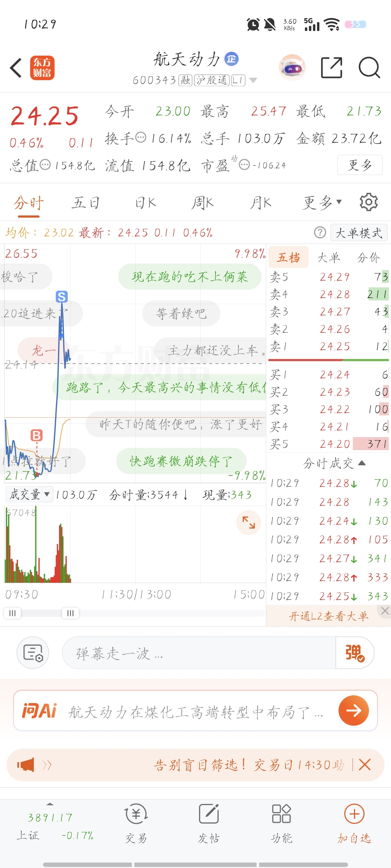This screenshot has width=391, height=868.
Task: Open chart settings gear
Action: point(368,202)
